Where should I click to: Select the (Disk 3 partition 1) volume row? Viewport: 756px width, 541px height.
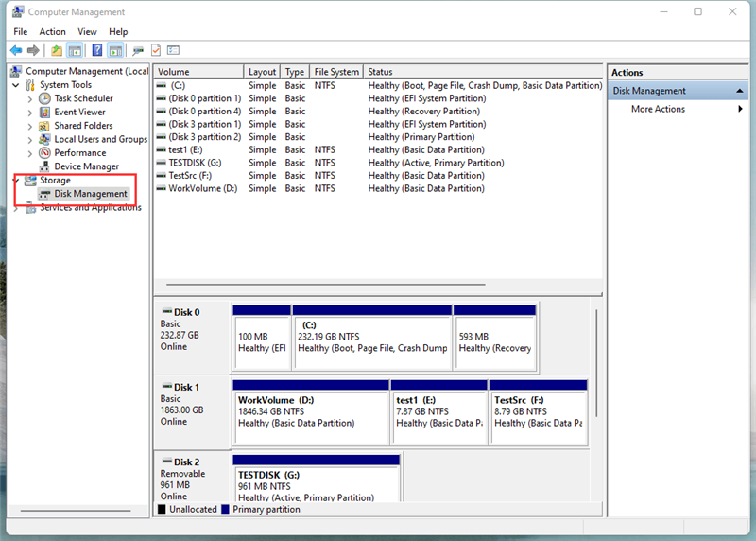click(378, 124)
